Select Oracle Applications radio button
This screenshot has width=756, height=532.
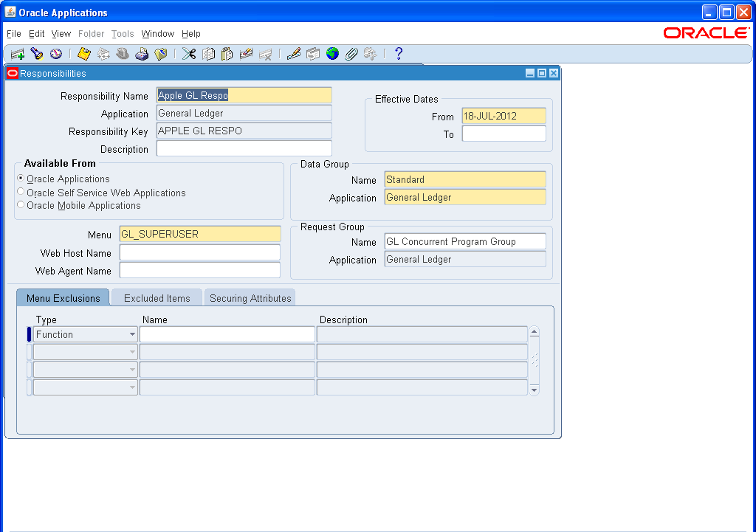pos(21,179)
